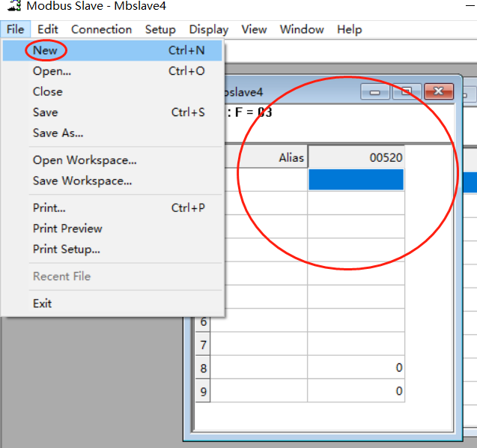The width and height of the screenshot is (477, 448).
Task: Open the Help menu
Action: coord(349,29)
